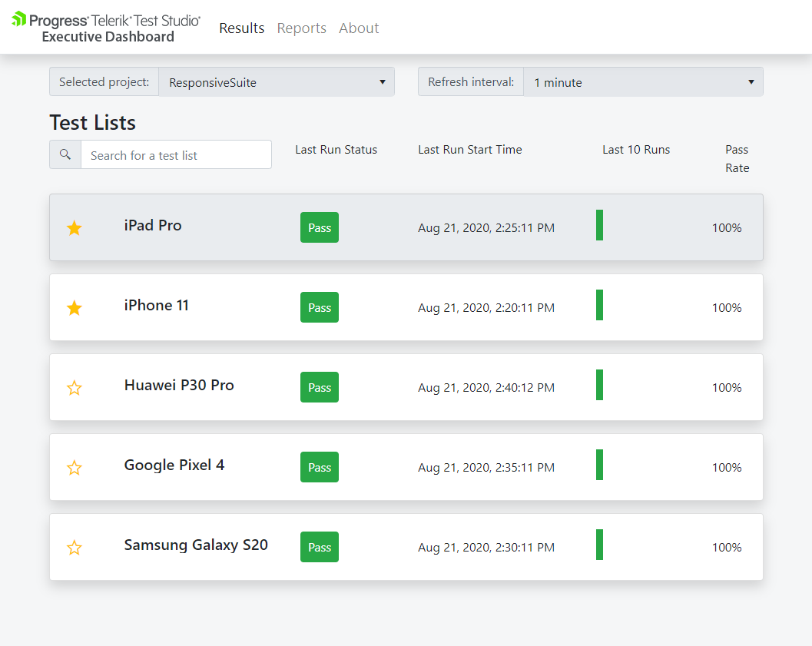Click the 100% pass rate for iPhone 11
The width and height of the screenshot is (812, 646).
point(727,307)
